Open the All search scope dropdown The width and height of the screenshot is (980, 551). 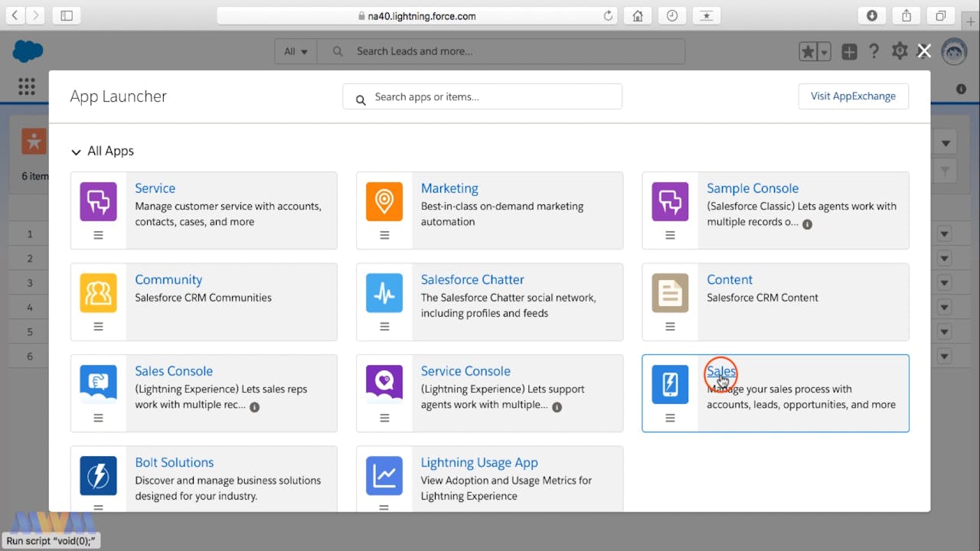(x=296, y=51)
